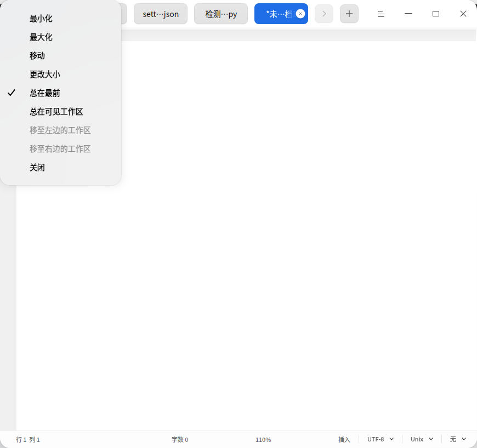Choose 最小化 from the window menu

tap(61, 19)
